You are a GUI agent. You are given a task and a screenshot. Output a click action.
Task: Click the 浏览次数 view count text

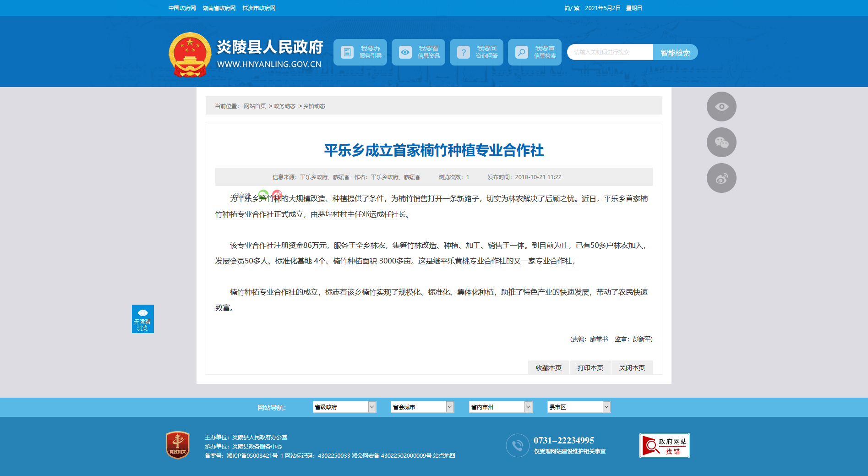(454, 177)
